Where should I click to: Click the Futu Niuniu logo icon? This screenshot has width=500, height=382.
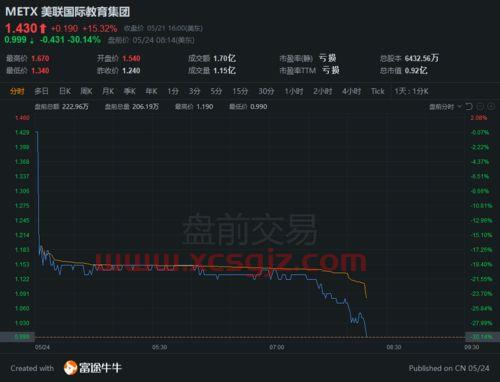pyautogui.click(x=70, y=368)
